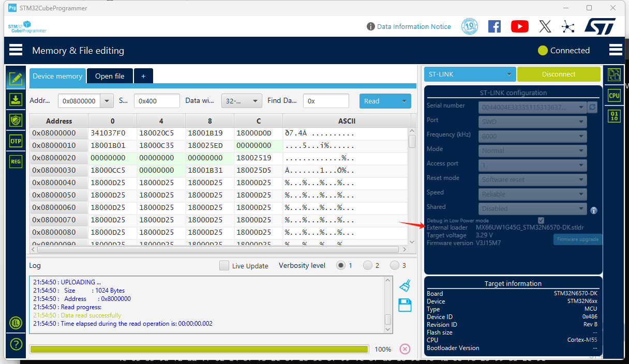
Task: Click the ASCII column header
Action: (347, 121)
